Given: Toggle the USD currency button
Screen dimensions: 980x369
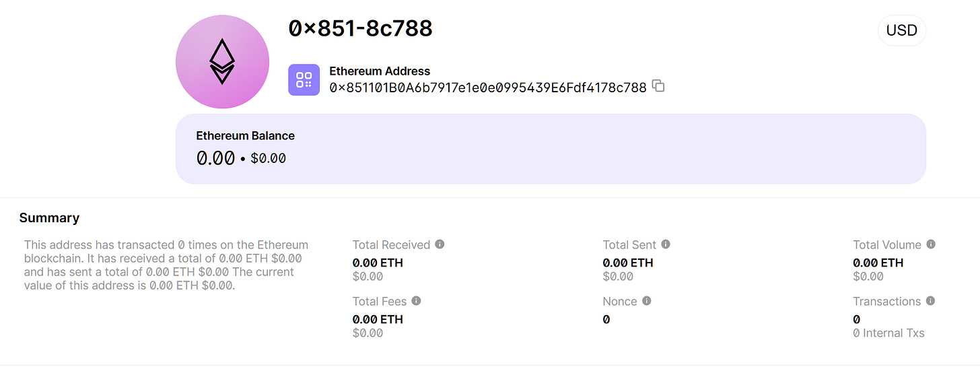Looking at the screenshot, I should 902,30.
